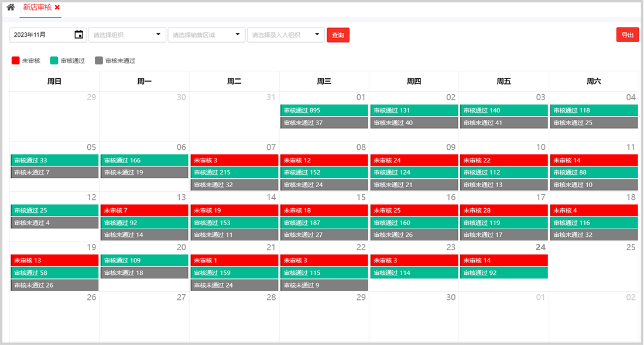Open 审核未通过 26 entry on the 19
The height and width of the screenshot is (345, 644).
(x=54, y=285)
